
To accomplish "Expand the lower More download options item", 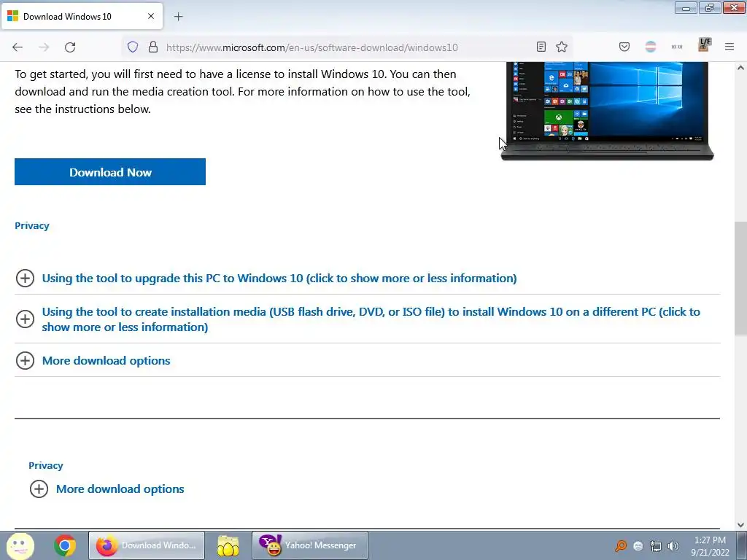I will point(107,489).
